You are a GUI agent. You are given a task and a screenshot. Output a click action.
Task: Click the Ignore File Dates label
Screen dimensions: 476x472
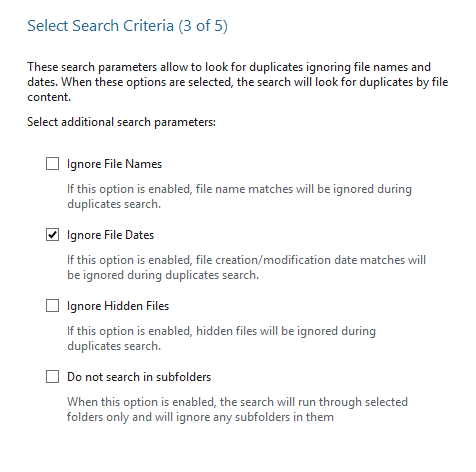[110, 235]
